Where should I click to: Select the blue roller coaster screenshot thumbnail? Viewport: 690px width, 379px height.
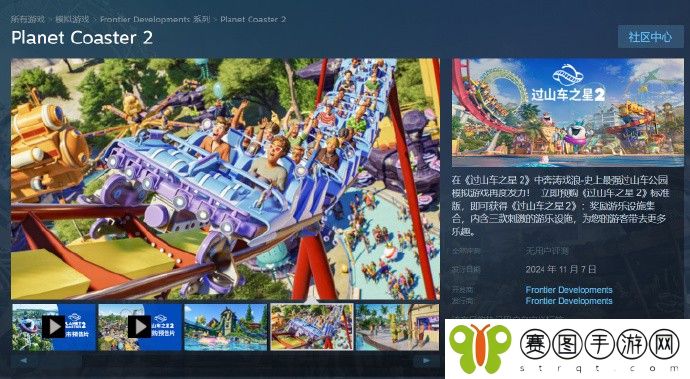(x=312, y=327)
